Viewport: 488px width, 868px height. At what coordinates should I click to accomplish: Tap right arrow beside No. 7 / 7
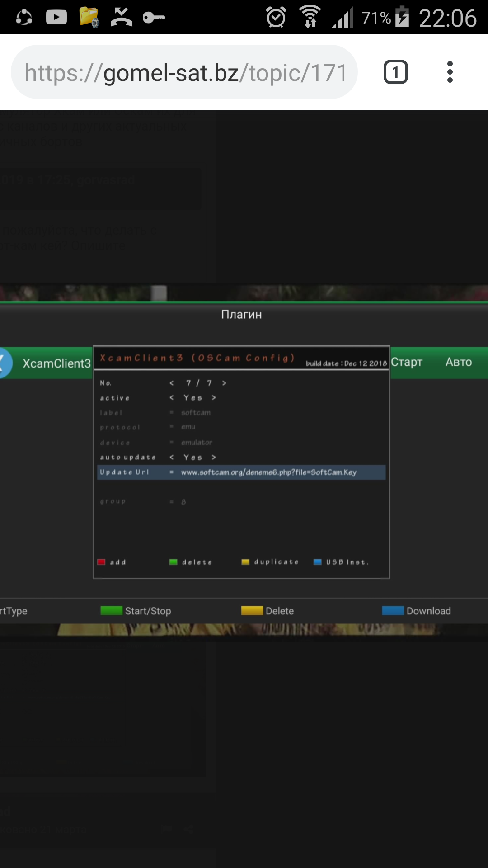click(x=224, y=383)
